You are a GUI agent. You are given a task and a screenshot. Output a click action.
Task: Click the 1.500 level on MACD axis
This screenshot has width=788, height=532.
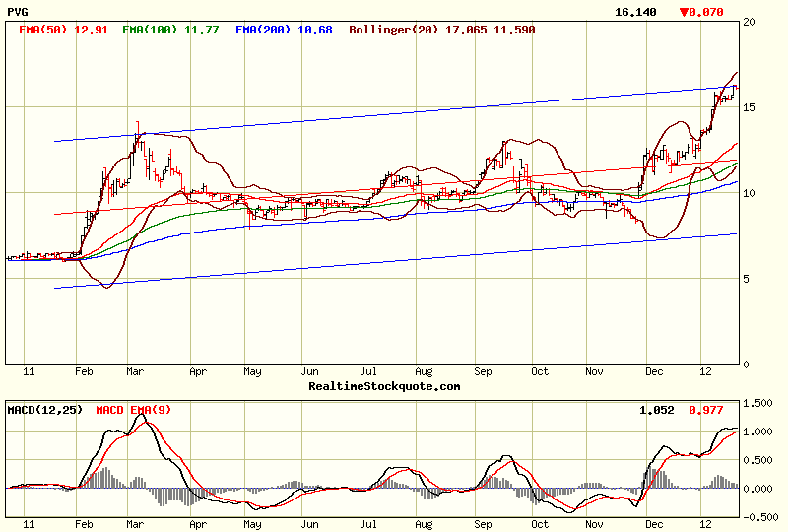(757, 404)
